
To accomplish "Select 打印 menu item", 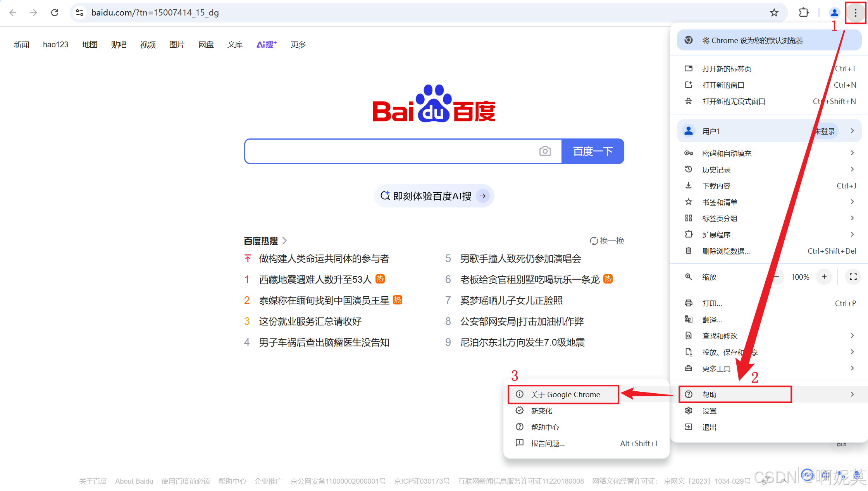I will click(x=769, y=303).
